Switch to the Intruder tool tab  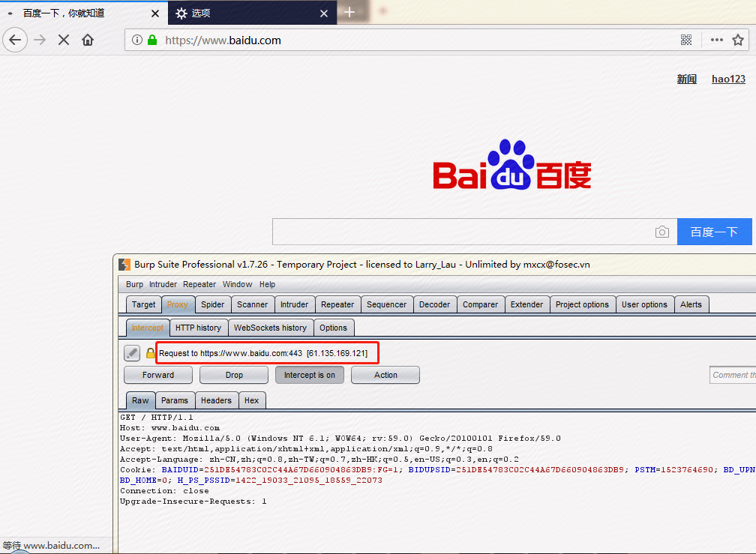[x=294, y=304]
